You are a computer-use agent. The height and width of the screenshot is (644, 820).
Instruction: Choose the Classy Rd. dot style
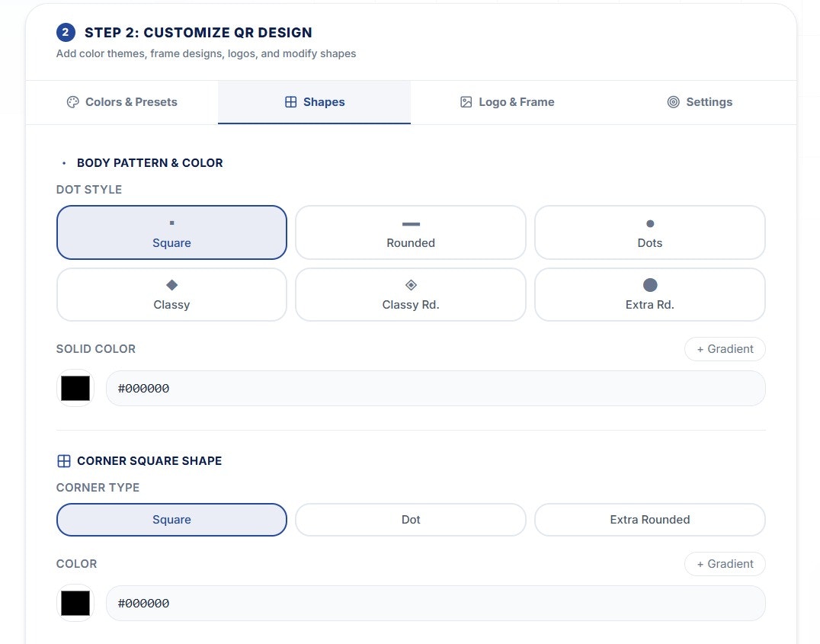pyautogui.click(x=411, y=294)
